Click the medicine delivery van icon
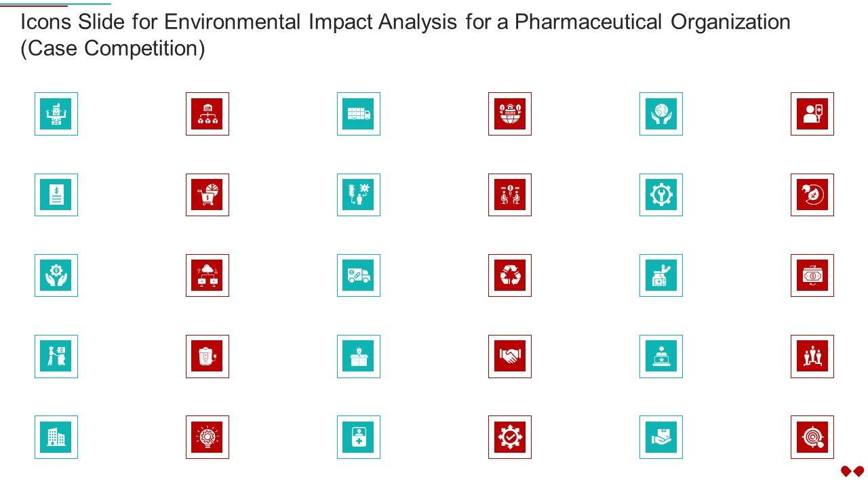Screen dimensions: 868x488 (x=359, y=275)
